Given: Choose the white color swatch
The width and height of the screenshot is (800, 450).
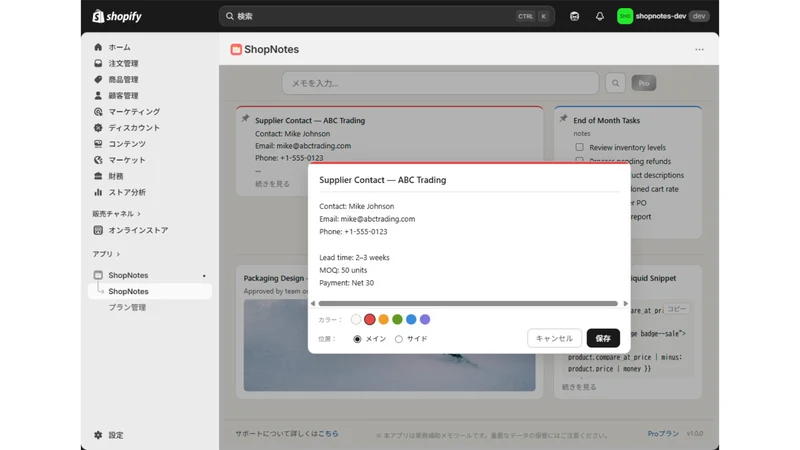Looking at the screenshot, I should [356, 319].
